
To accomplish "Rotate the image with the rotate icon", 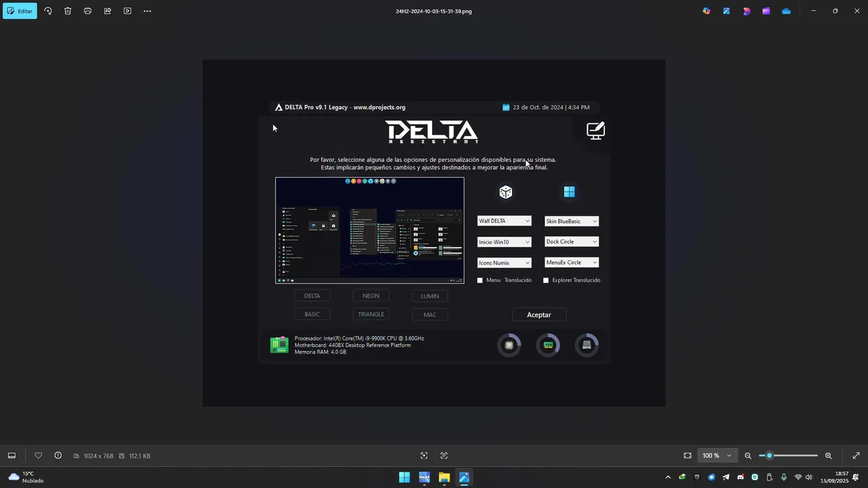I will (x=47, y=11).
